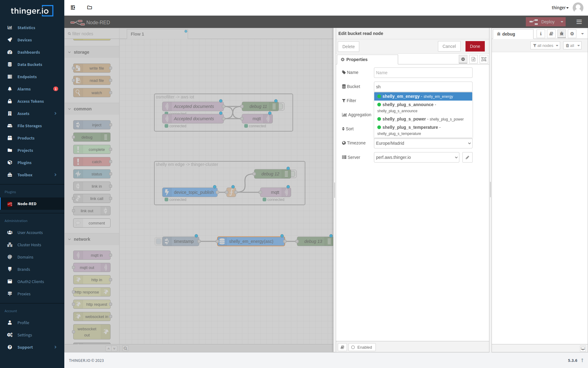
Task: Trigger the timestamp inject button
Action: pyautogui.click(x=158, y=241)
